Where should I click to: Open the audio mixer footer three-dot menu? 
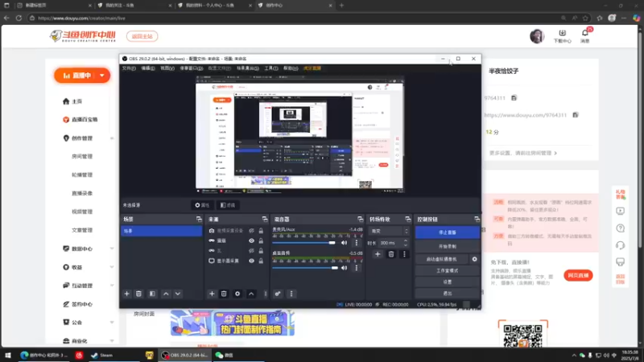pyautogui.click(x=291, y=294)
